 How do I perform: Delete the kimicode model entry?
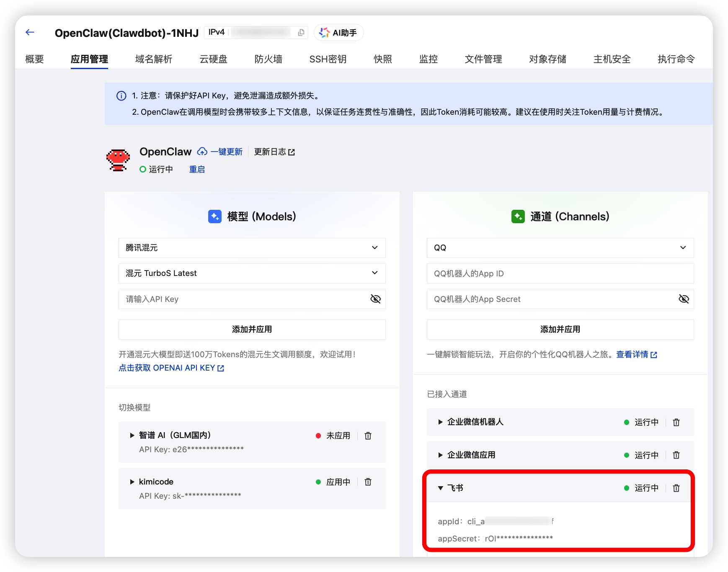[368, 482]
